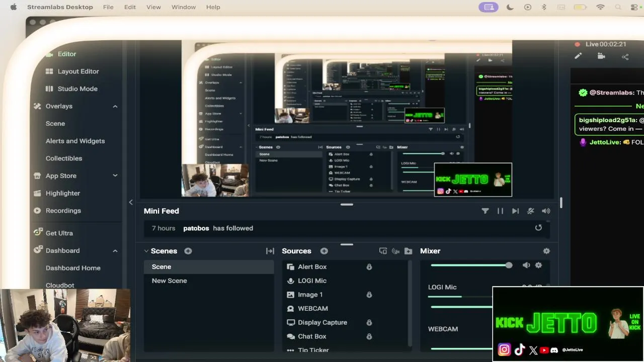Open Mixer advanced settings gear
The image size is (644, 362).
pyautogui.click(x=546, y=251)
